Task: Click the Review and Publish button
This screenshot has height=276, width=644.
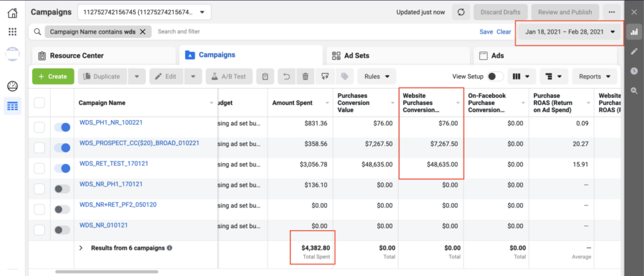Action: pos(565,13)
